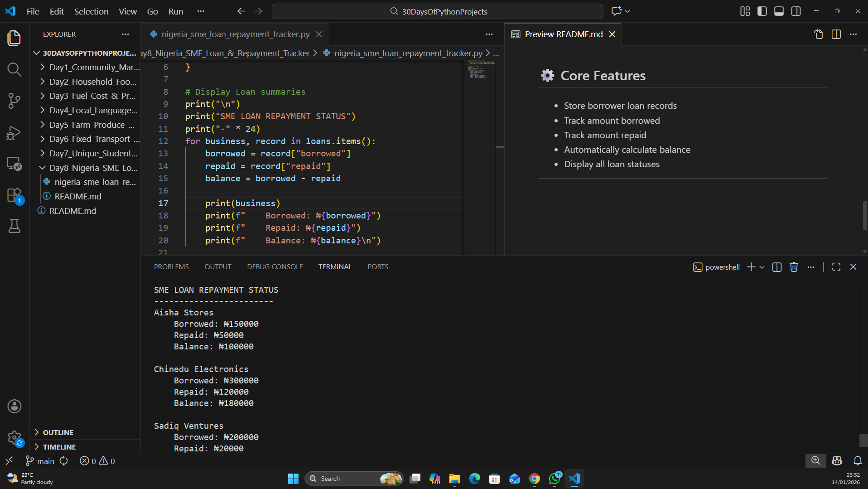The width and height of the screenshot is (868, 489).
Task: Toggle the secondary side bar layout button
Action: tap(796, 11)
